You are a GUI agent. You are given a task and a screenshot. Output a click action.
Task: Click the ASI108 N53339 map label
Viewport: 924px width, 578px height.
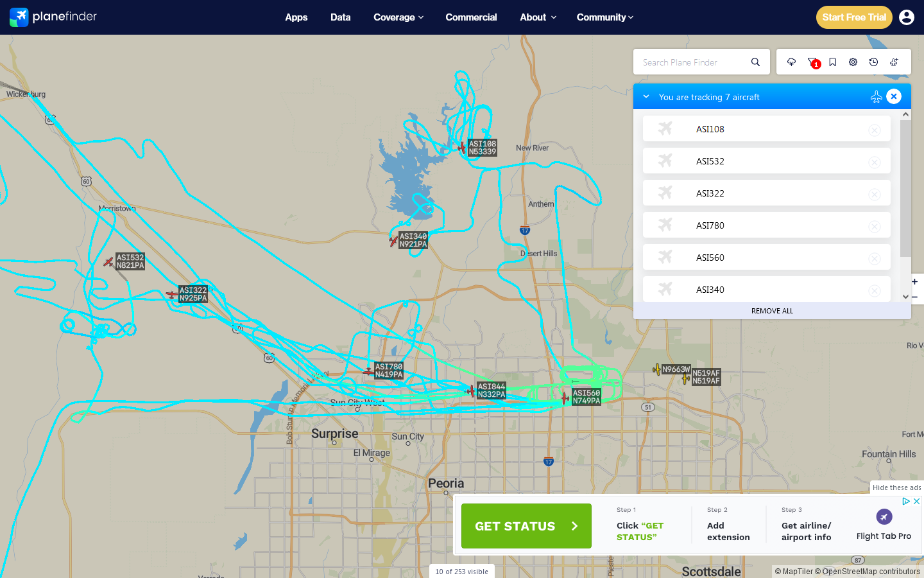tap(483, 148)
